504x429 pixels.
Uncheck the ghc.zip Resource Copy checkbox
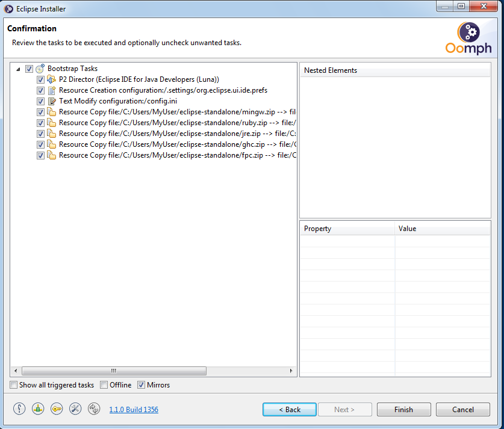40,144
